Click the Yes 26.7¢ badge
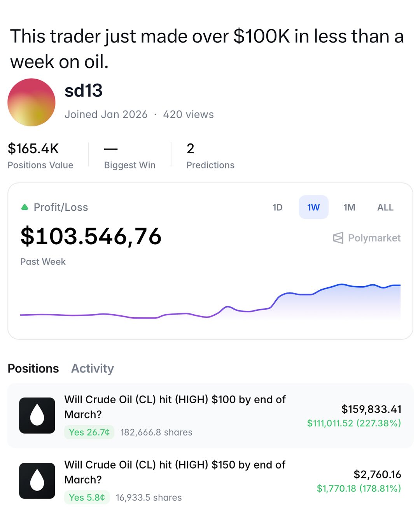Screen dimensions: 420x525 coord(89,432)
